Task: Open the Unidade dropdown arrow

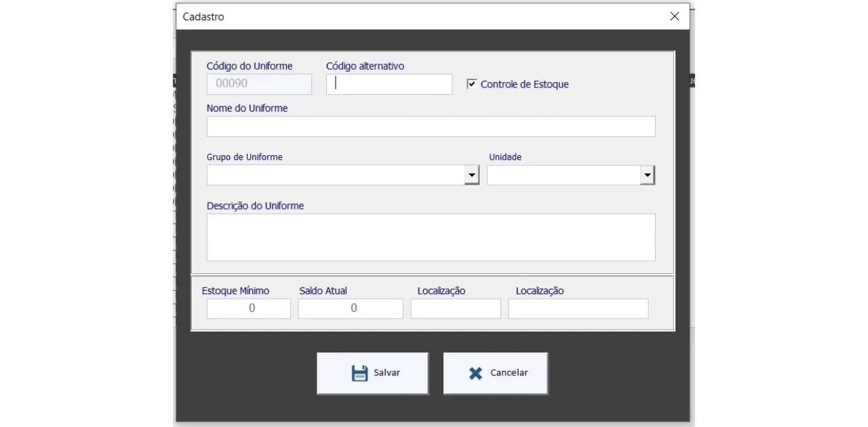Action: [648, 176]
